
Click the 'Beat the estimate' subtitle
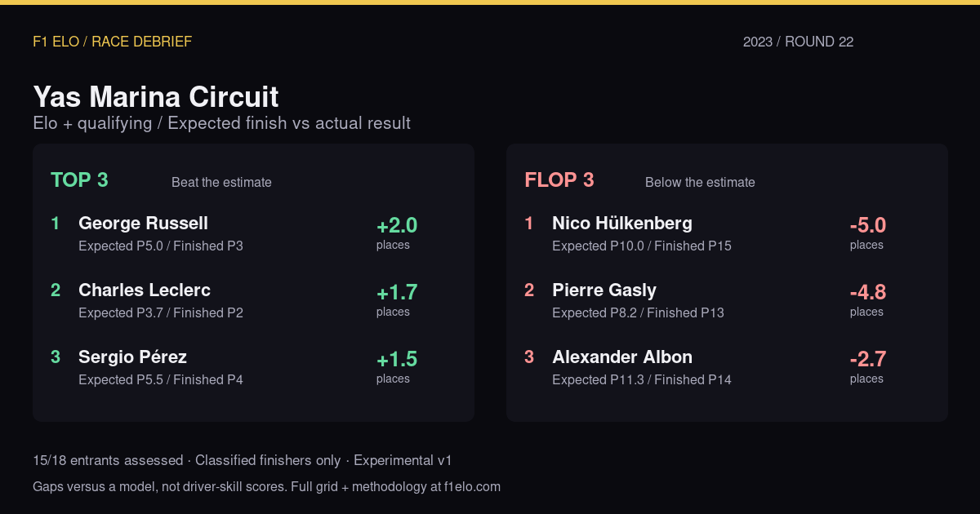pos(221,183)
